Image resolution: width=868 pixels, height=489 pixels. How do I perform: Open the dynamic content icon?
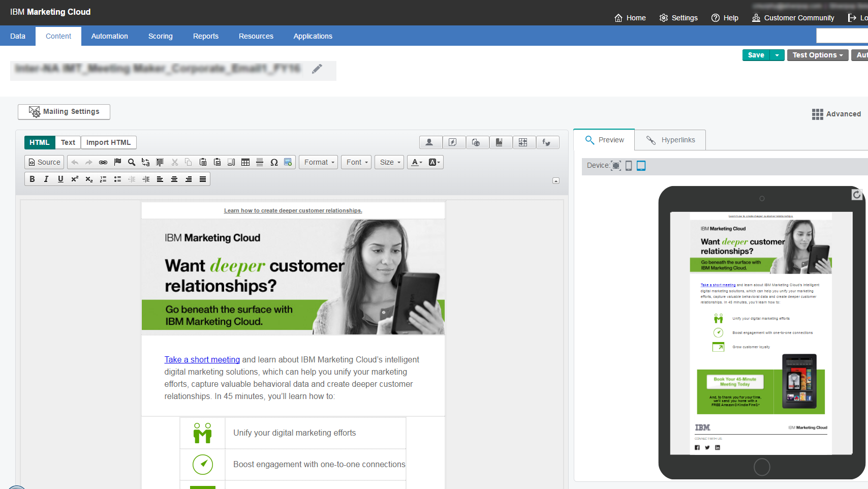(x=454, y=142)
